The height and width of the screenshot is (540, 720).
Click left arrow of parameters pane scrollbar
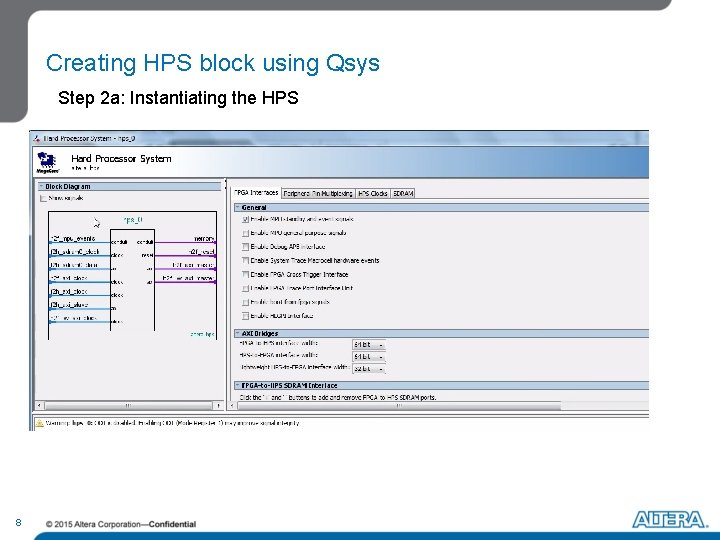click(x=232, y=405)
